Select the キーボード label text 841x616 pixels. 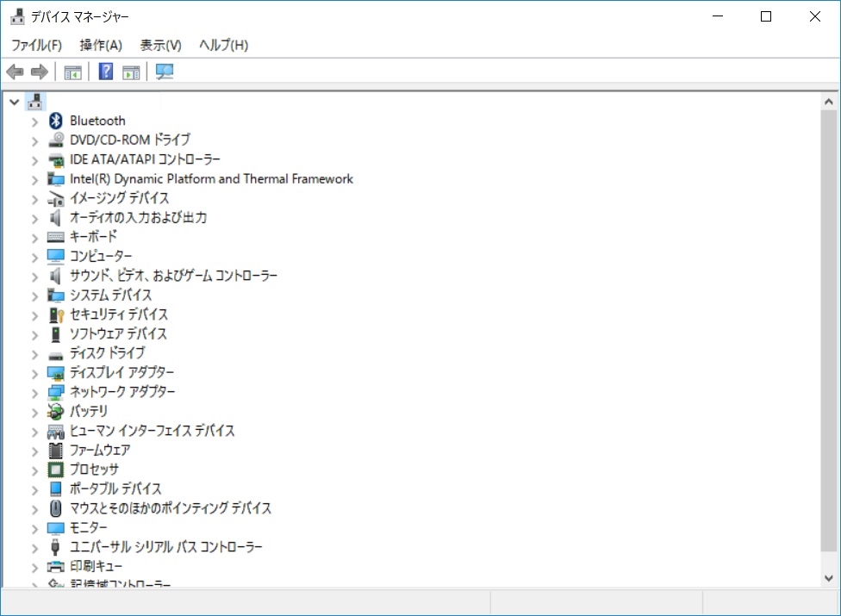pos(93,236)
